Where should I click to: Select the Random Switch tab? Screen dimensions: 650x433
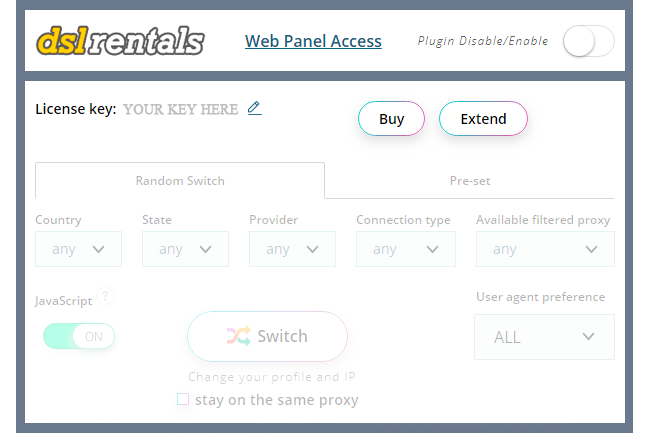point(180,181)
